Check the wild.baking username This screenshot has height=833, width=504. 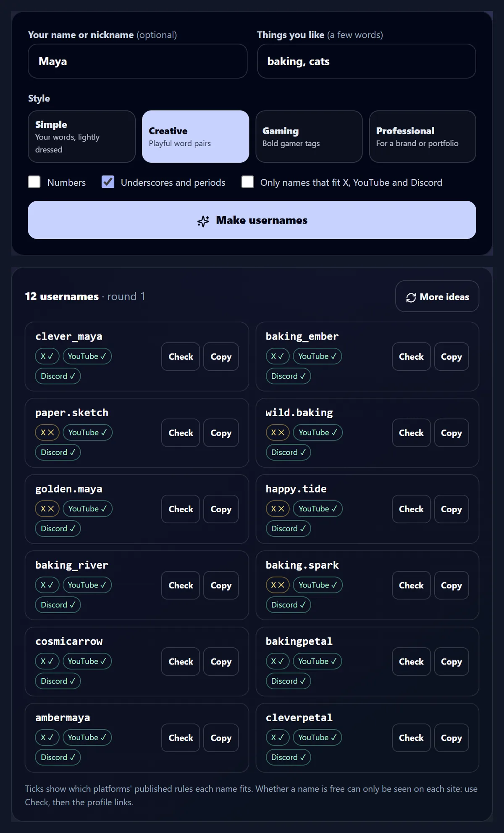point(411,433)
